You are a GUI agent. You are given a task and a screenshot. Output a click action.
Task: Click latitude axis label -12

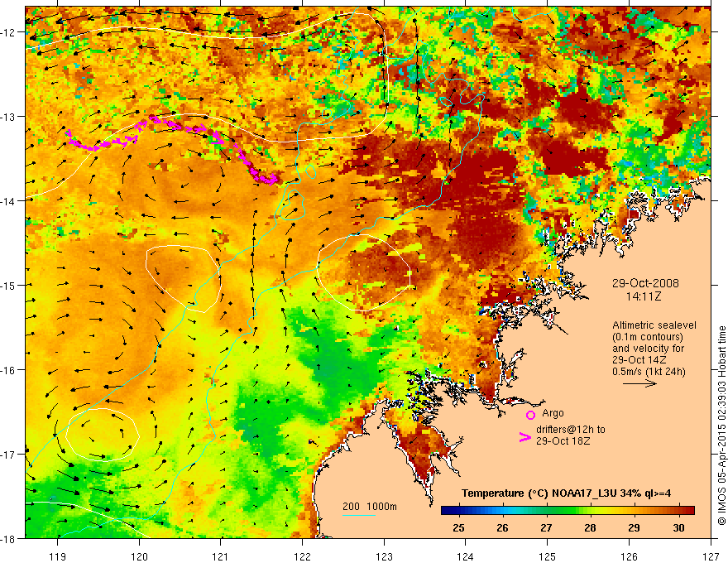9,32
